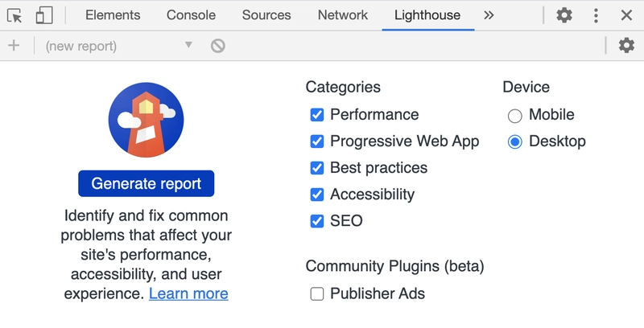Uncheck the Performance category
This screenshot has width=644, height=328.
[x=317, y=115]
